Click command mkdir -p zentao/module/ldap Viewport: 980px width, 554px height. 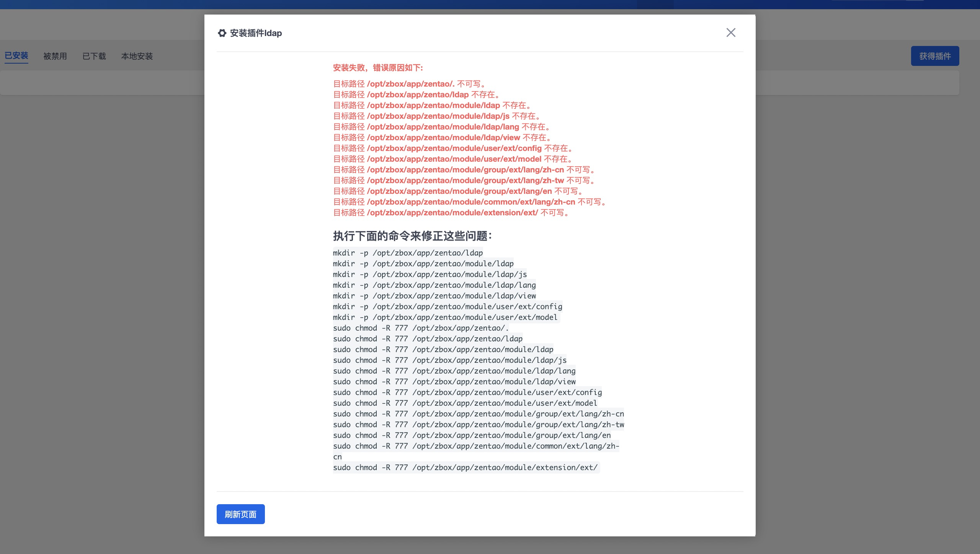point(423,264)
